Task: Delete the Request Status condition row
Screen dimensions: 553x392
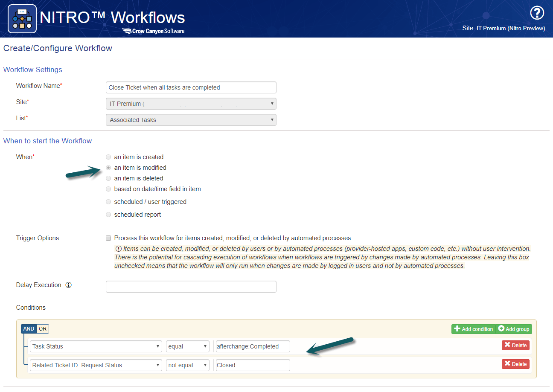Action: tap(515, 364)
